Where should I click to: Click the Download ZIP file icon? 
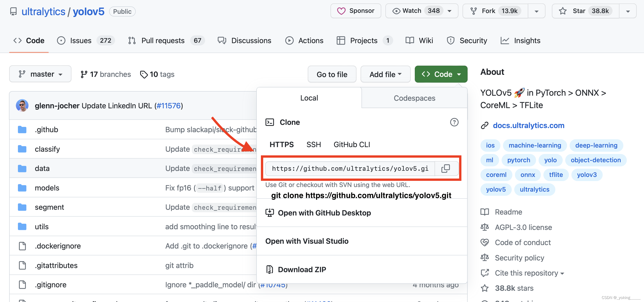tap(269, 269)
